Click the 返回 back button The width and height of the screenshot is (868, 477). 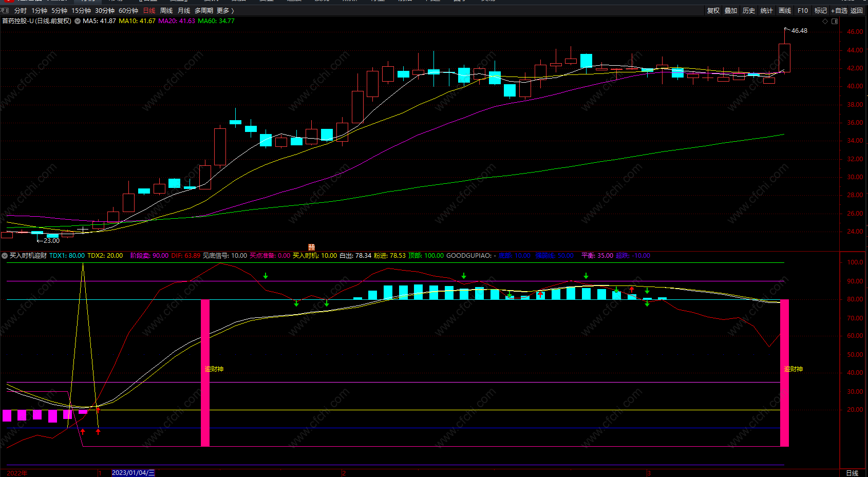click(857, 11)
